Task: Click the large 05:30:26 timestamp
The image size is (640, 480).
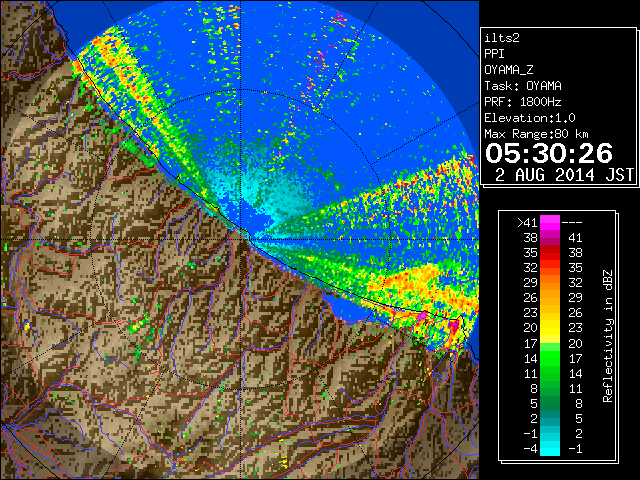Action: coord(549,153)
